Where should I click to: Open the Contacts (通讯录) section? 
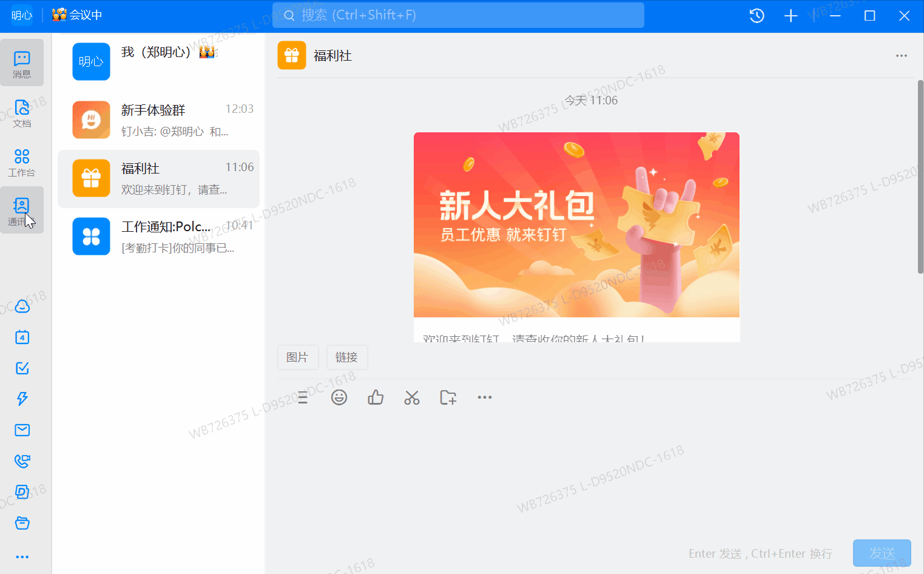coord(22,210)
